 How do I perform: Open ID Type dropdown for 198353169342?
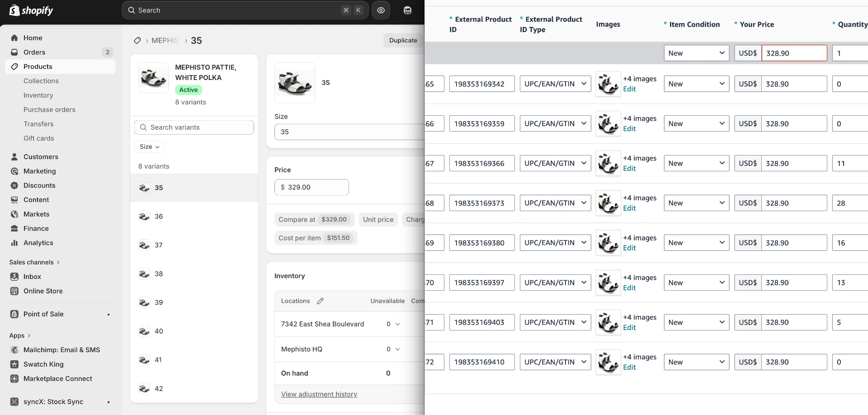click(x=555, y=84)
